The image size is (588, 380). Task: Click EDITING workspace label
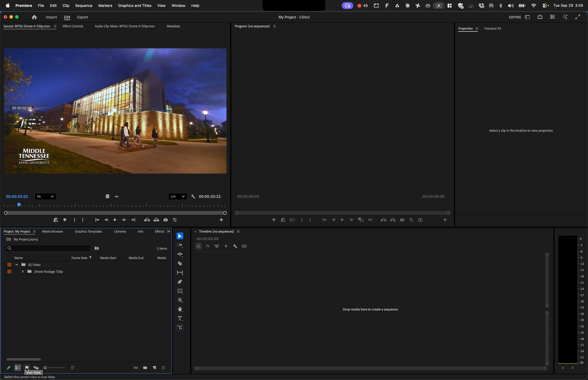[515, 17]
